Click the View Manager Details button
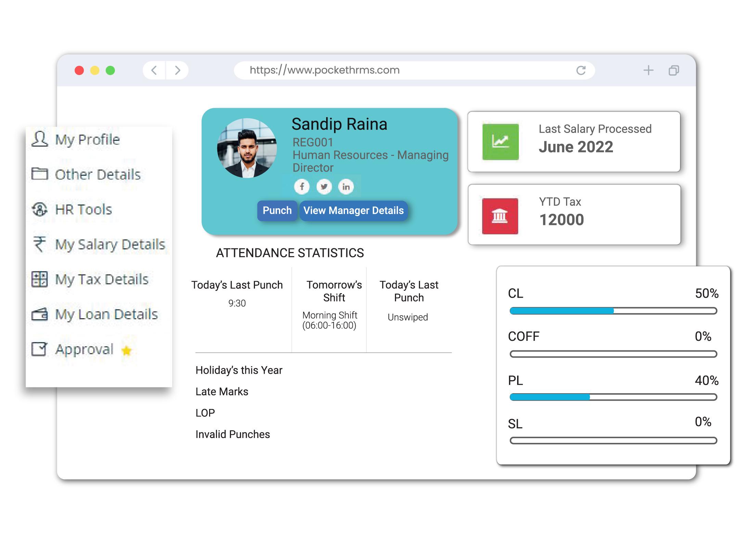 (353, 210)
